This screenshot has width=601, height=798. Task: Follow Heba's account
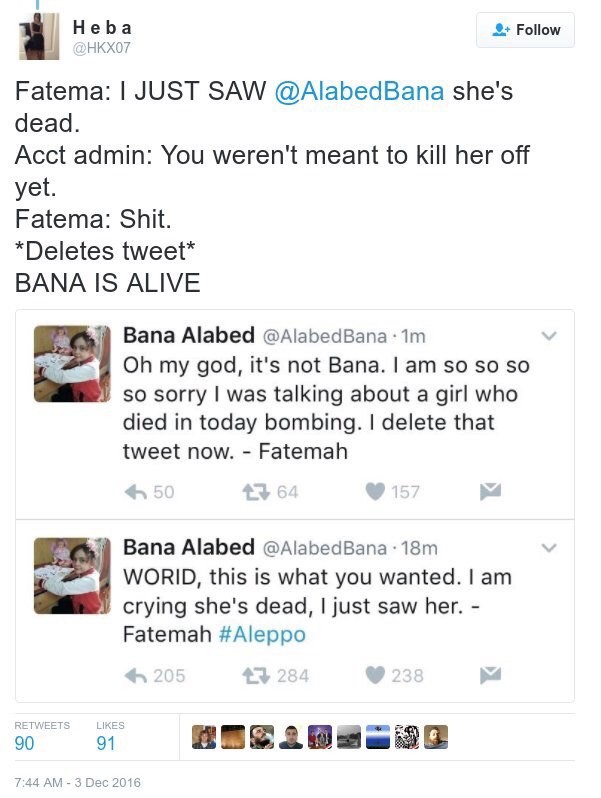[x=526, y=30]
